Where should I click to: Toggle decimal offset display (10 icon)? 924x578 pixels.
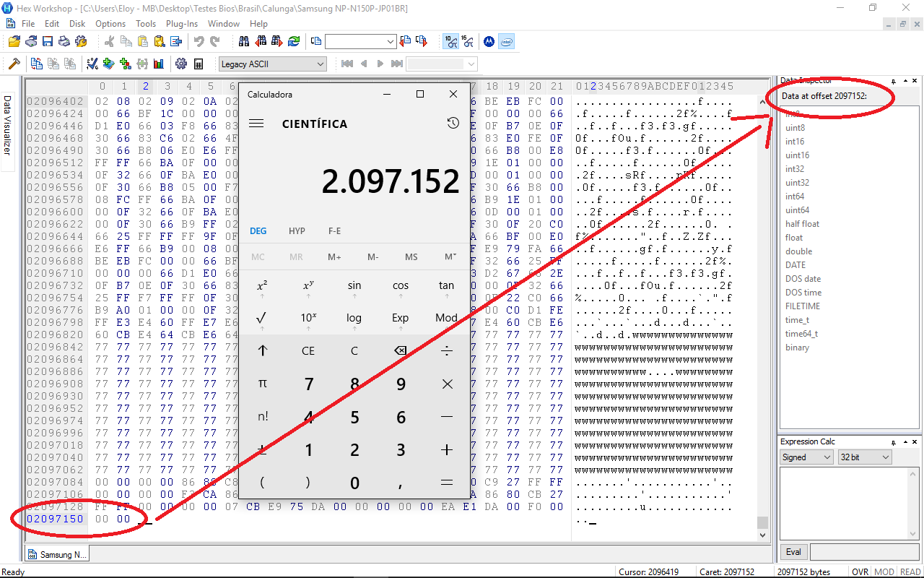(x=451, y=41)
